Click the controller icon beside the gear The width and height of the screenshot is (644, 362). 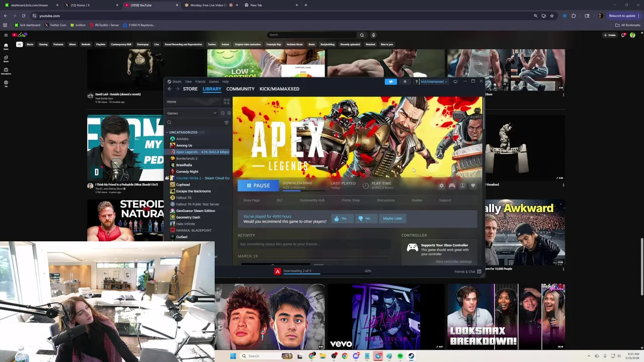[x=452, y=186]
